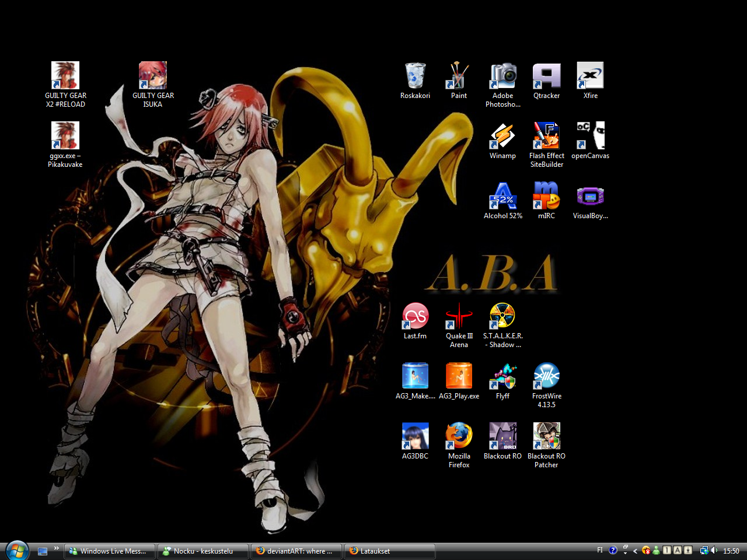Open Alcohol 52% shortcut
The image size is (747, 560).
click(x=503, y=201)
